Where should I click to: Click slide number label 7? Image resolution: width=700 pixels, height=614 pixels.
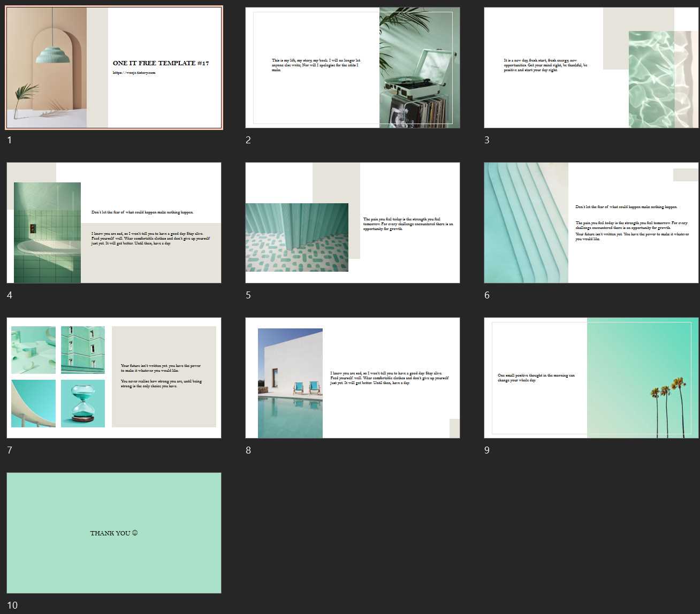(9, 450)
